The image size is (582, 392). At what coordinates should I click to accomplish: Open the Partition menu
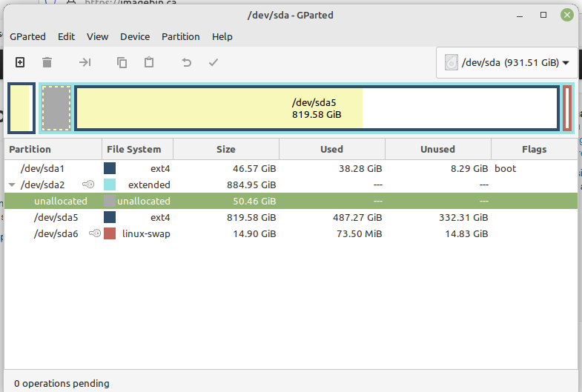[181, 37]
